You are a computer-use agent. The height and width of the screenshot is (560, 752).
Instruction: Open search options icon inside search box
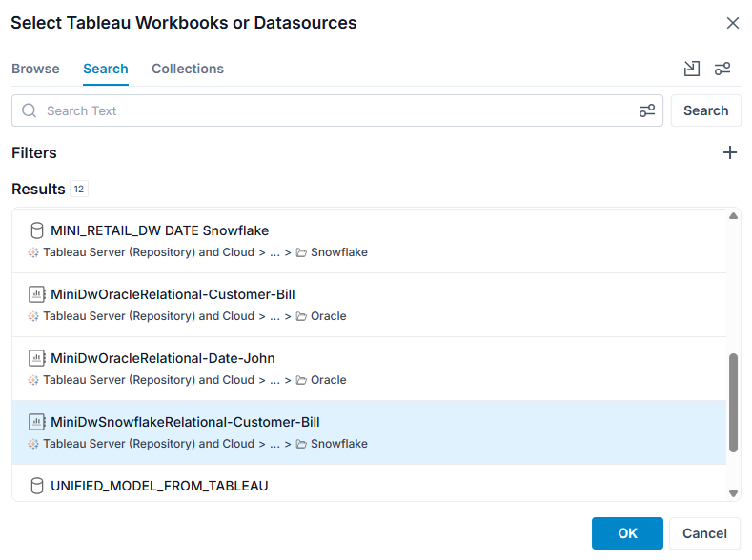pos(647,110)
